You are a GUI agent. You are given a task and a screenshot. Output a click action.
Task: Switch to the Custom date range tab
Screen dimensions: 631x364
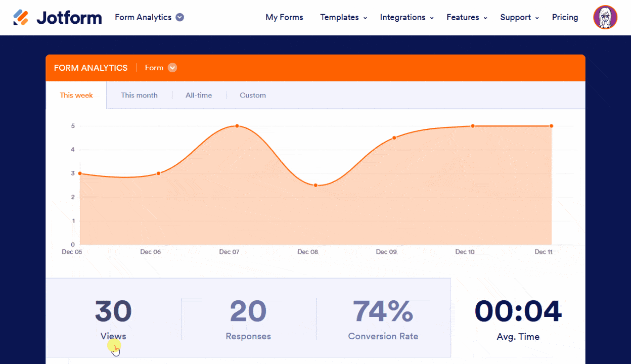click(x=253, y=95)
